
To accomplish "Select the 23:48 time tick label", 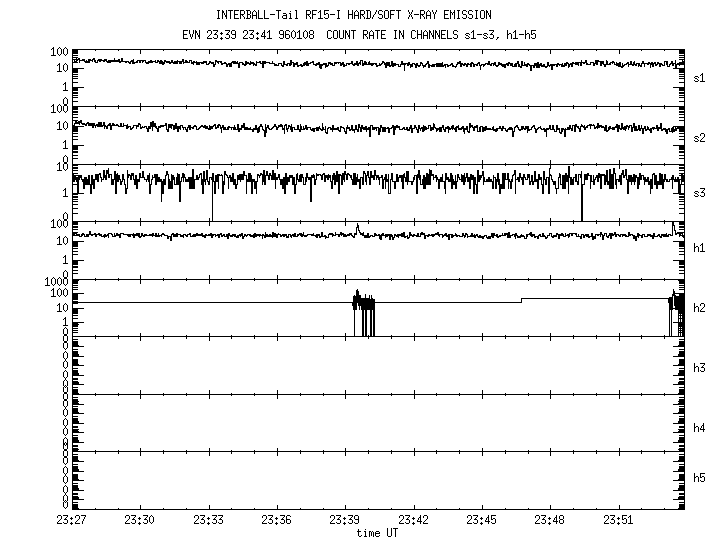I will click(x=549, y=520).
